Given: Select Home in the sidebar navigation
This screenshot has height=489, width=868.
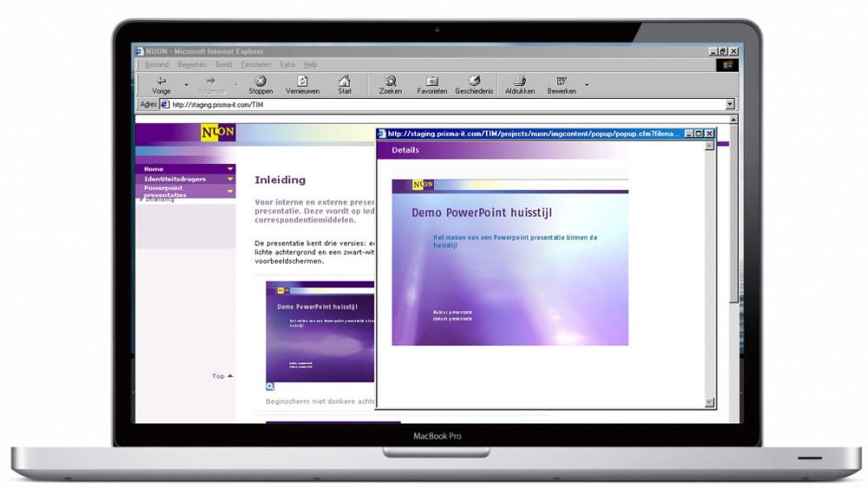Looking at the screenshot, I should click(154, 169).
